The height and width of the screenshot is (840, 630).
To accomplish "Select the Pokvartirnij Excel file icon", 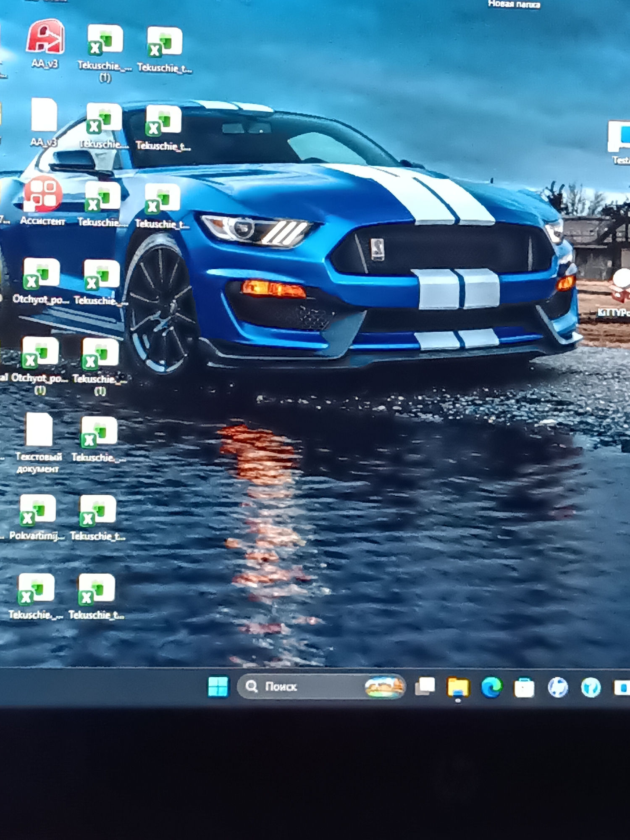I will coord(37,510).
